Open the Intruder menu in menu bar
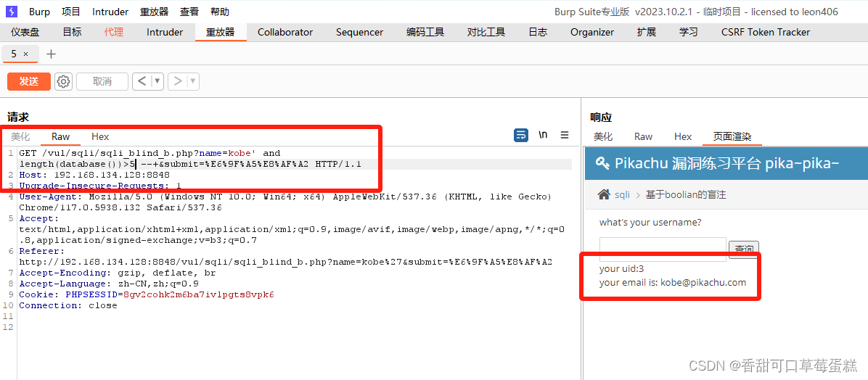 pyautogui.click(x=110, y=12)
